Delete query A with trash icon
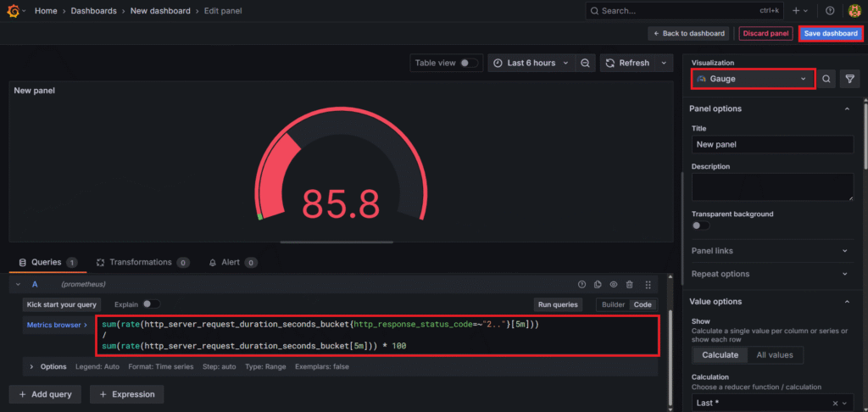 pyautogui.click(x=630, y=284)
